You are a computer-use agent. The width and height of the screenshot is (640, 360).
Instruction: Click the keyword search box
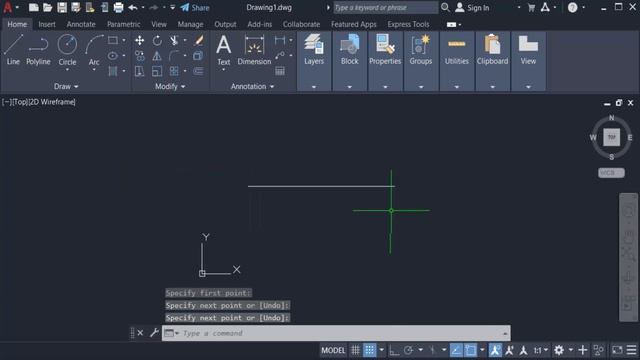pyautogui.click(x=385, y=7)
